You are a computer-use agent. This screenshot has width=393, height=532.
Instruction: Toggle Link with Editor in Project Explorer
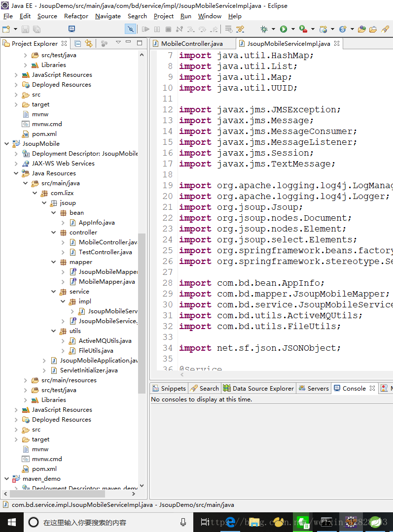click(89, 43)
